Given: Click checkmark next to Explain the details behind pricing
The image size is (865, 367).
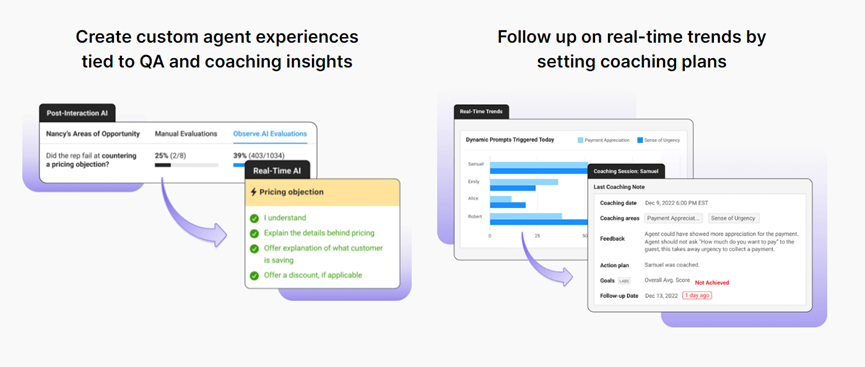Looking at the screenshot, I should [254, 233].
